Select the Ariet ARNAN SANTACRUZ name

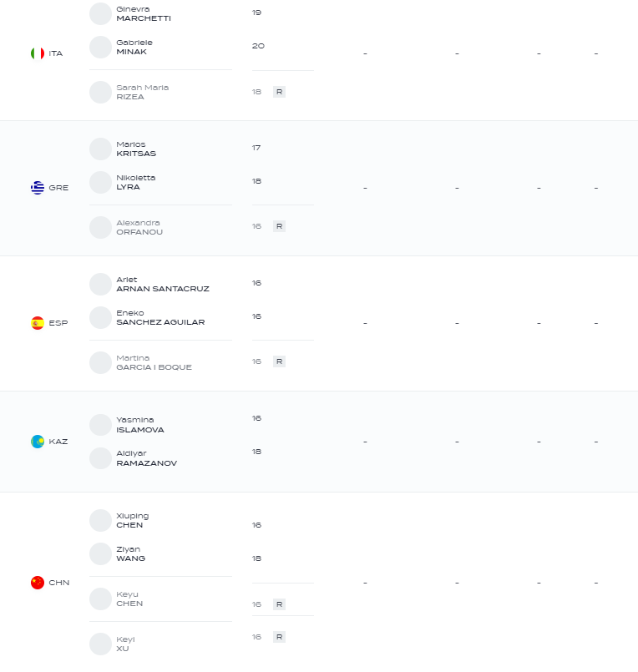click(163, 284)
